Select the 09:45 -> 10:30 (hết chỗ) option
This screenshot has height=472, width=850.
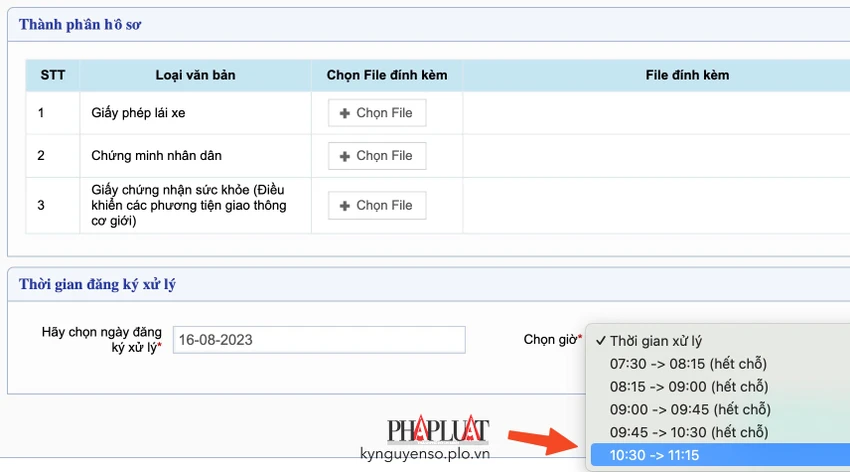point(720,432)
